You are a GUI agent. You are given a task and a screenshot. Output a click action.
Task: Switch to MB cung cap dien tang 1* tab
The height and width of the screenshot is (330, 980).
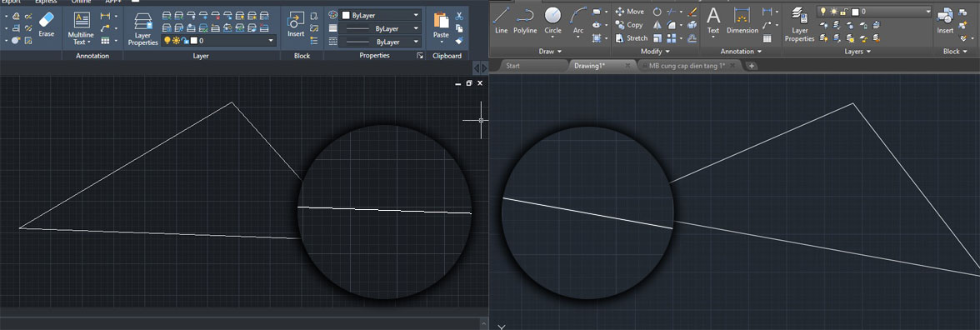[x=687, y=66]
